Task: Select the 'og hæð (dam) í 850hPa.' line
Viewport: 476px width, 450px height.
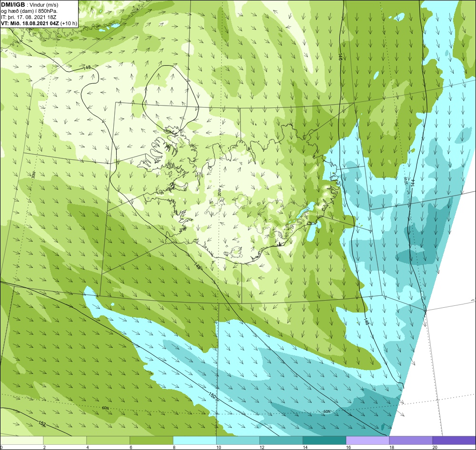Action: point(29,11)
